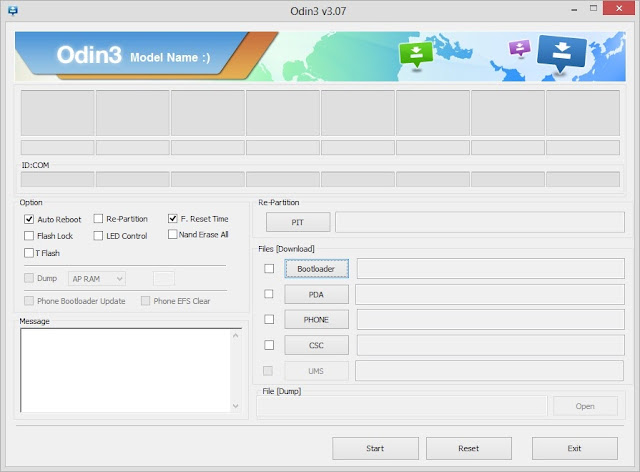The image size is (640, 472).
Task: Open the AP RAM dropdown
Action: [97, 278]
